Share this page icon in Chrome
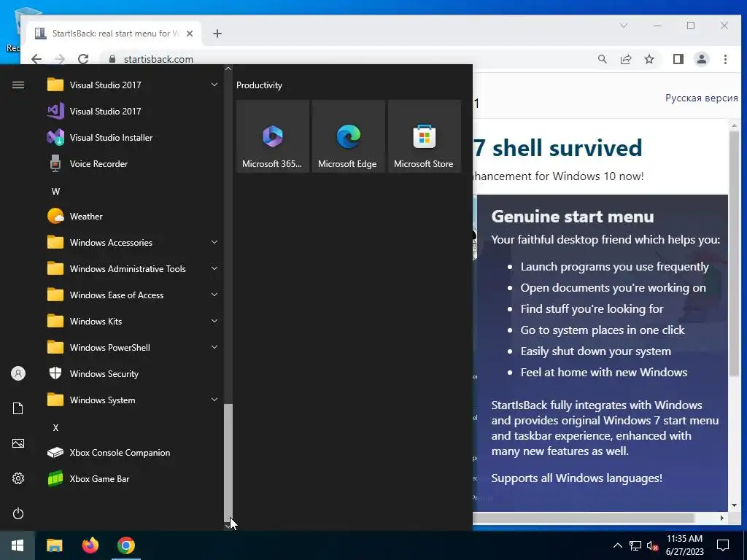This screenshot has width=747, height=560. pyautogui.click(x=625, y=59)
